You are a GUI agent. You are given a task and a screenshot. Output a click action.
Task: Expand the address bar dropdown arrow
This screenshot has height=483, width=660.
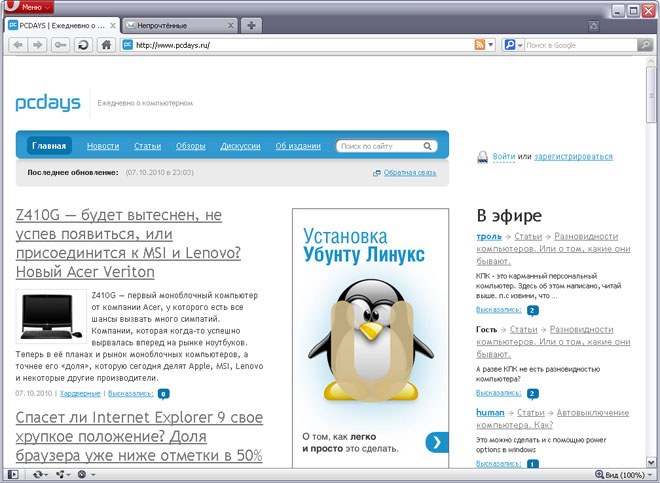pyautogui.click(x=490, y=45)
